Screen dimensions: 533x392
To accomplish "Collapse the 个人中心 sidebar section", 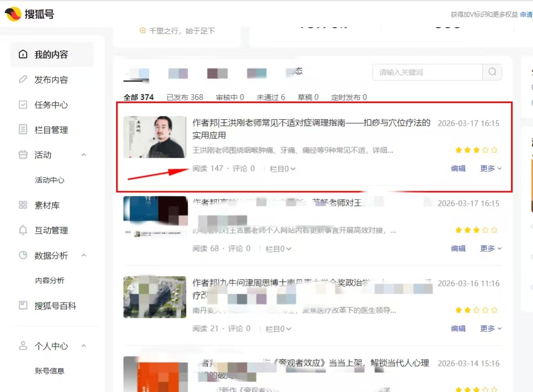I will click(84, 346).
